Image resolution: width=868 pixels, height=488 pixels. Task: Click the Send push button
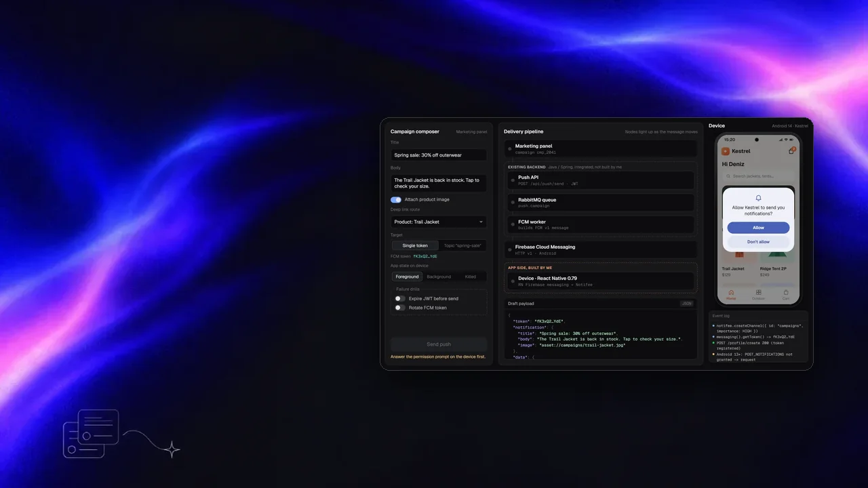coord(439,344)
